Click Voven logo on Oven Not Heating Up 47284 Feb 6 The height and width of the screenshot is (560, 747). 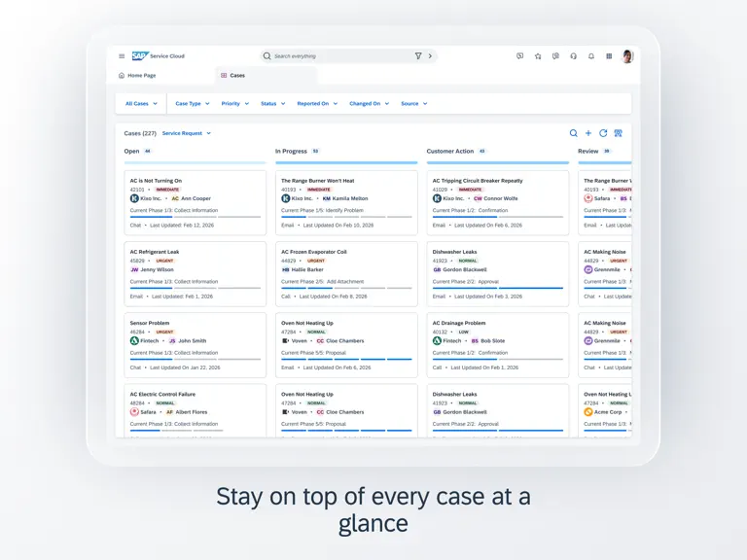(285, 341)
